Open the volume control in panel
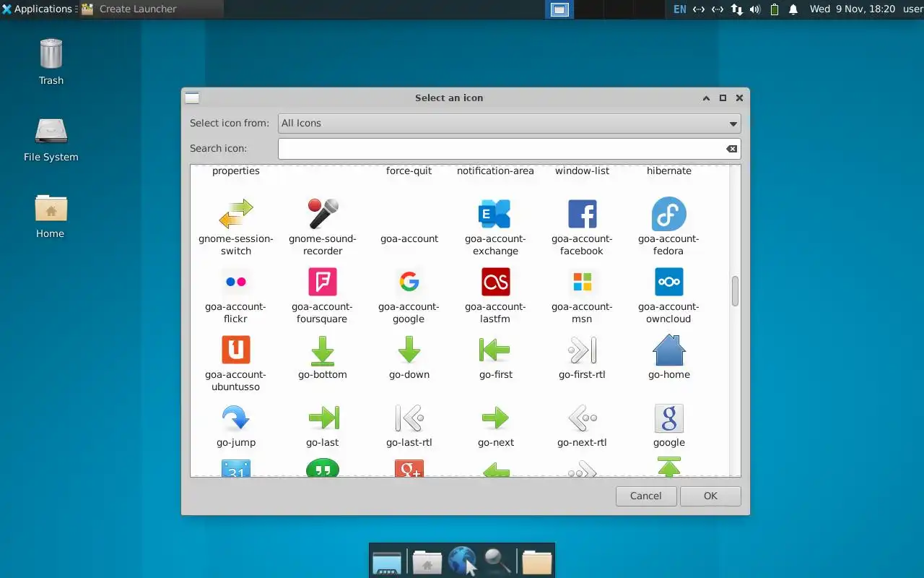Screen dimensions: 924x578 click(755, 9)
